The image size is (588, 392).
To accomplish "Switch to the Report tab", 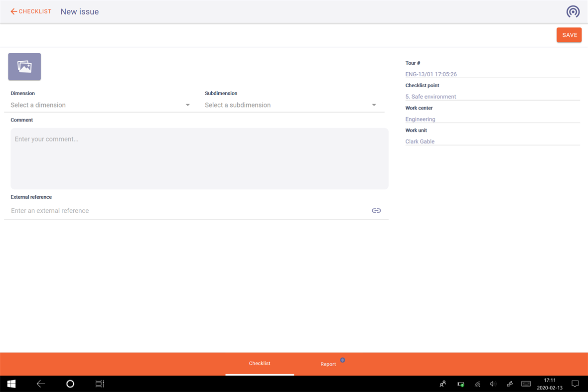I will (328, 364).
